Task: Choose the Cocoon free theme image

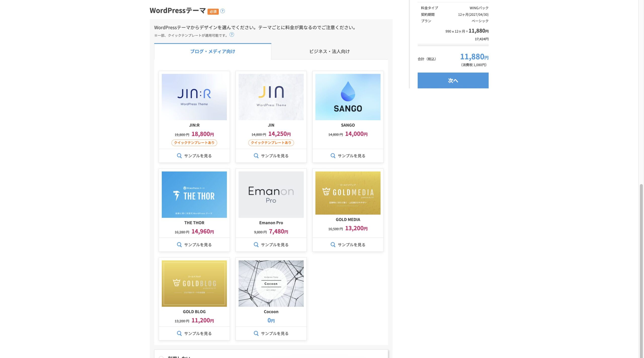Action: click(x=271, y=283)
